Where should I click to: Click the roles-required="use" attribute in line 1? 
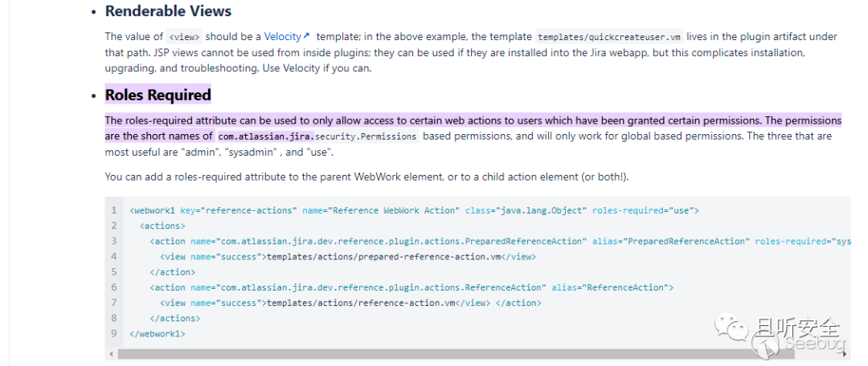click(x=645, y=210)
